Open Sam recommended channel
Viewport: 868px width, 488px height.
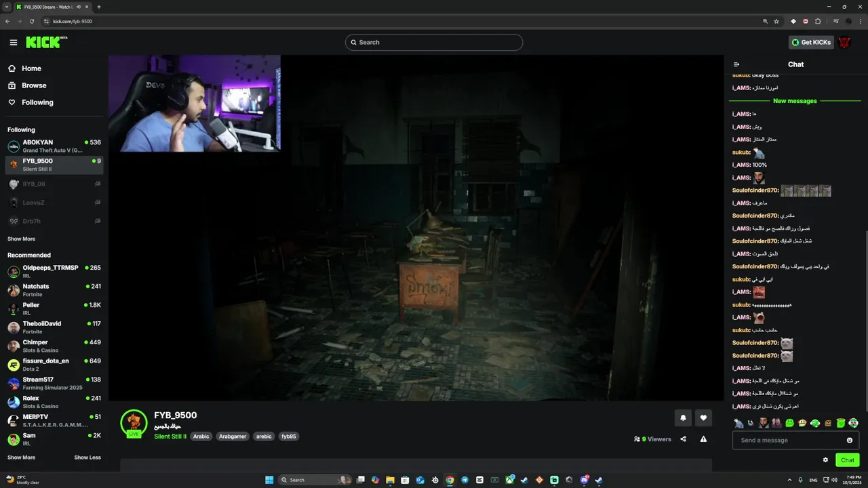pos(54,439)
